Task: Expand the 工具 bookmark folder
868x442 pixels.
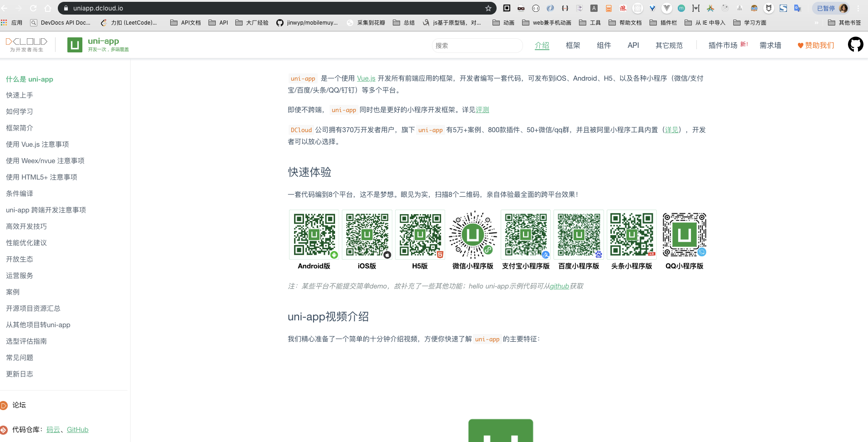Action: tap(590, 22)
